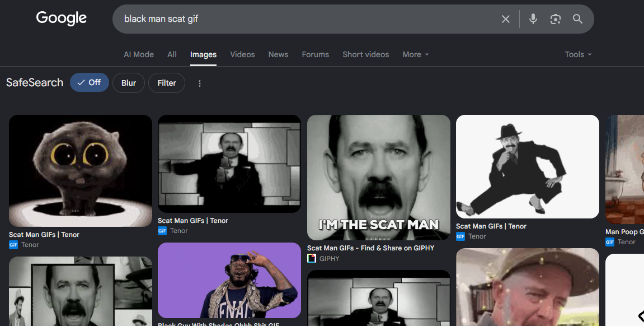Expand the More search categories dropdown
This screenshot has width=644, height=326.
point(416,54)
